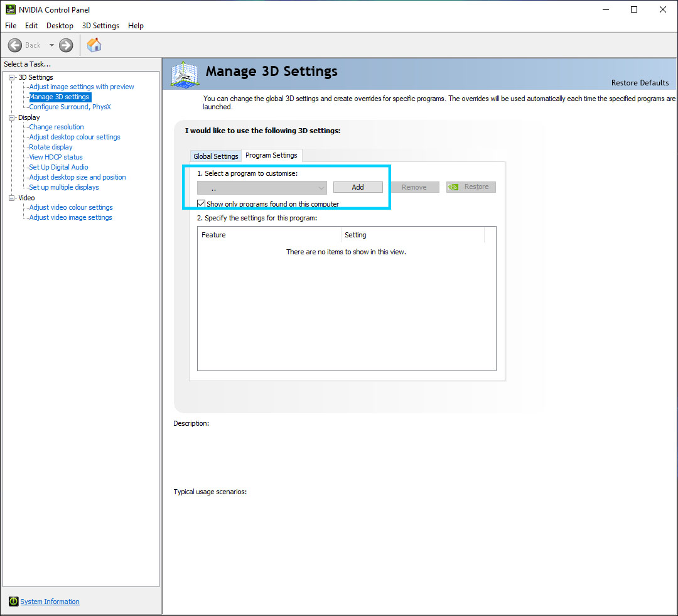Viewport: 678px width, 616px height.
Task: Click the Remove button
Action: pos(414,187)
